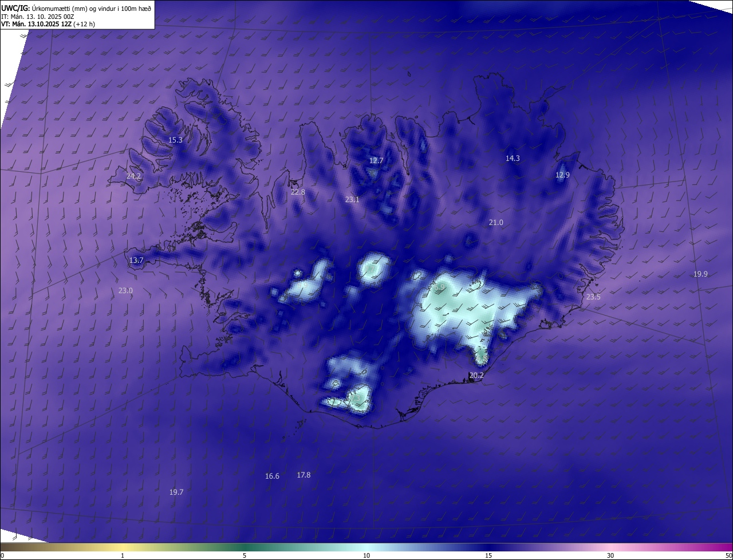The width and height of the screenshot is (733, 560).
Task: Click the 14.3 value label
Action: 513,158
